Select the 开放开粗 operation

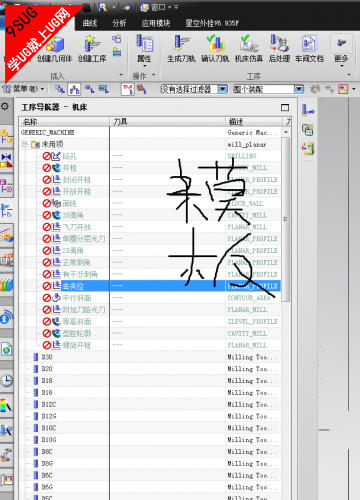pos(77,192)
